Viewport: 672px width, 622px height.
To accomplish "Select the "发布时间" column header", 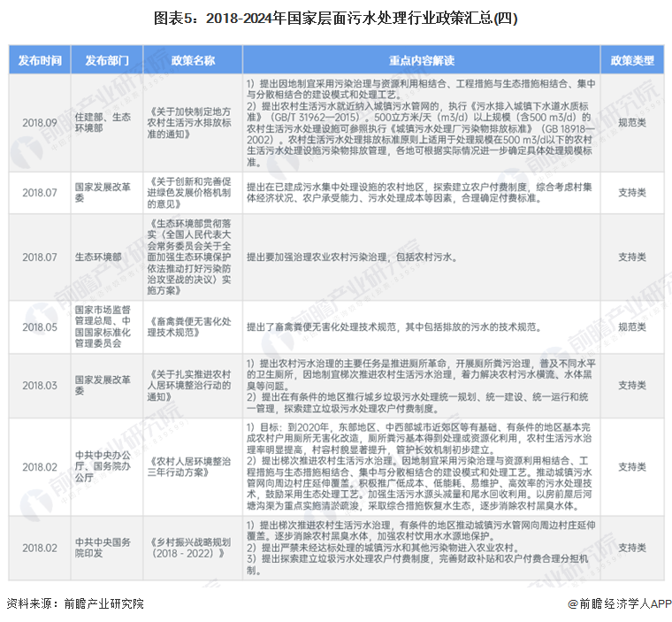I will (x=40, y=60).
